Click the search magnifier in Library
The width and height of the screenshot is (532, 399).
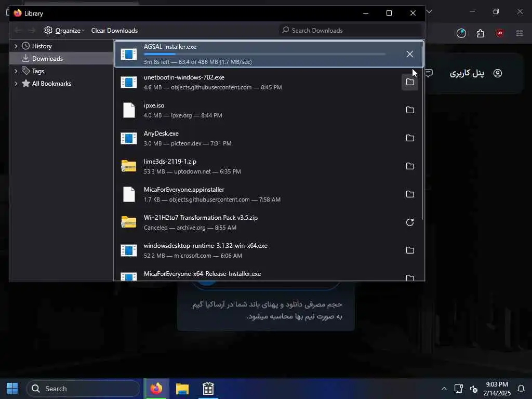pos(286,30)
